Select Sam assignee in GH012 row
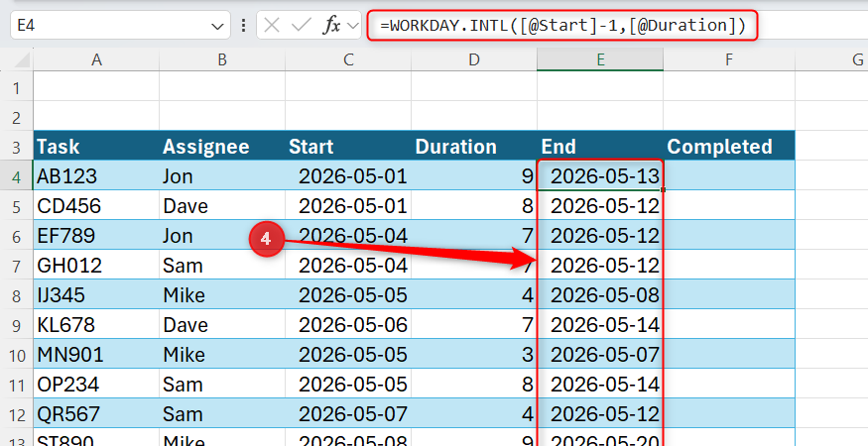Viewport: 868px width, 446px height. [x=222, y=266]
